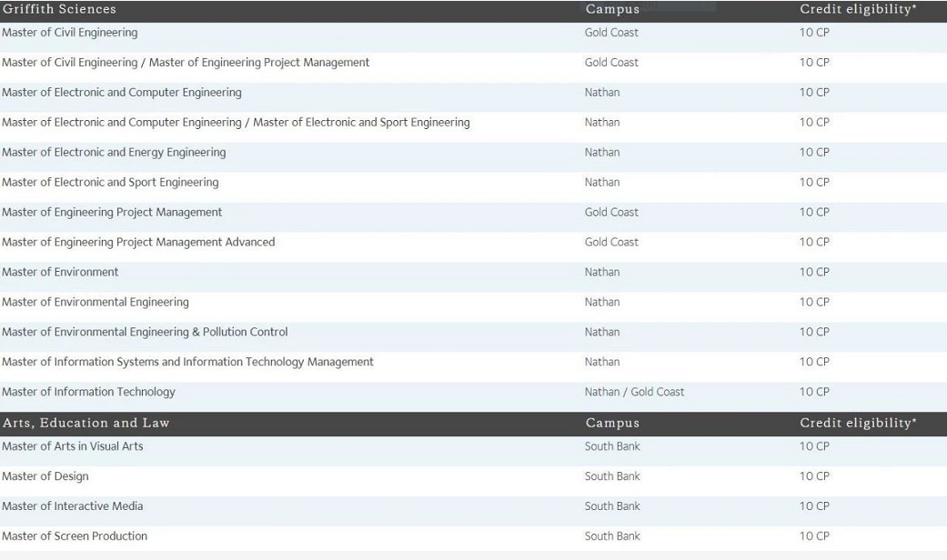Image resolution: width=947 pixels, height=560 pixels.
Task: Click Campus header in Arts, Education and Law section
Action: (x=612, y=424)
